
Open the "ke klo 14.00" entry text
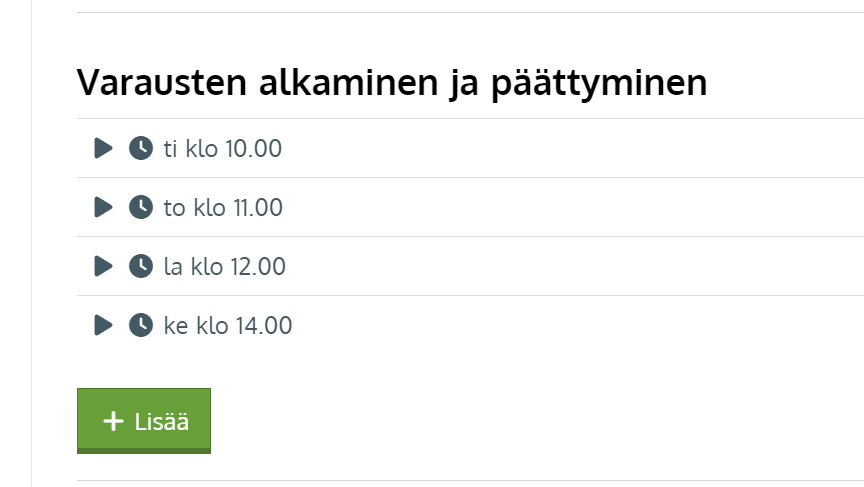point(228,326)
